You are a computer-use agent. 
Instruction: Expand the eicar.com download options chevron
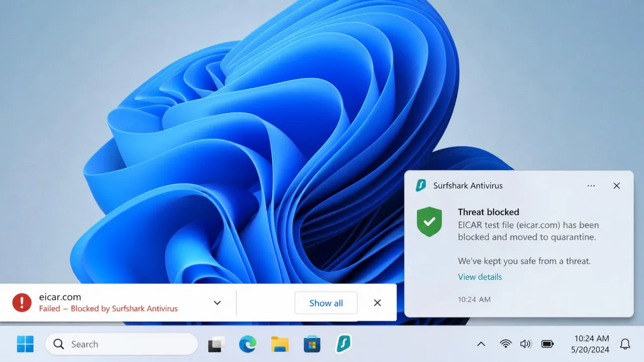pos(217,303)
